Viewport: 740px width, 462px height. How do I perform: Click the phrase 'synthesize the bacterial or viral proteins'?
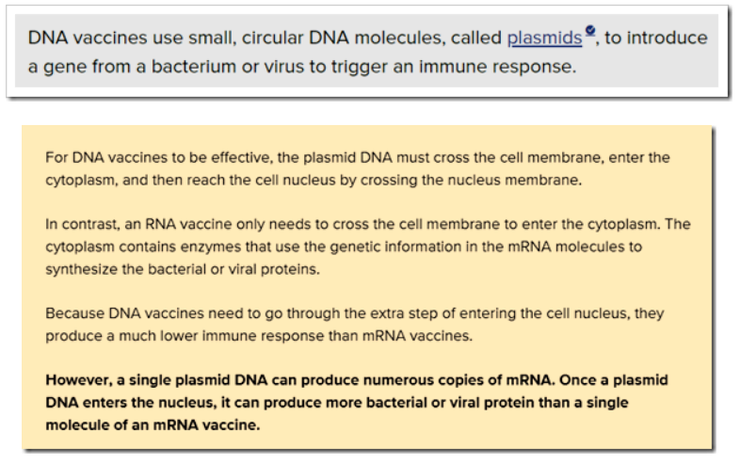tap(182, 269)
